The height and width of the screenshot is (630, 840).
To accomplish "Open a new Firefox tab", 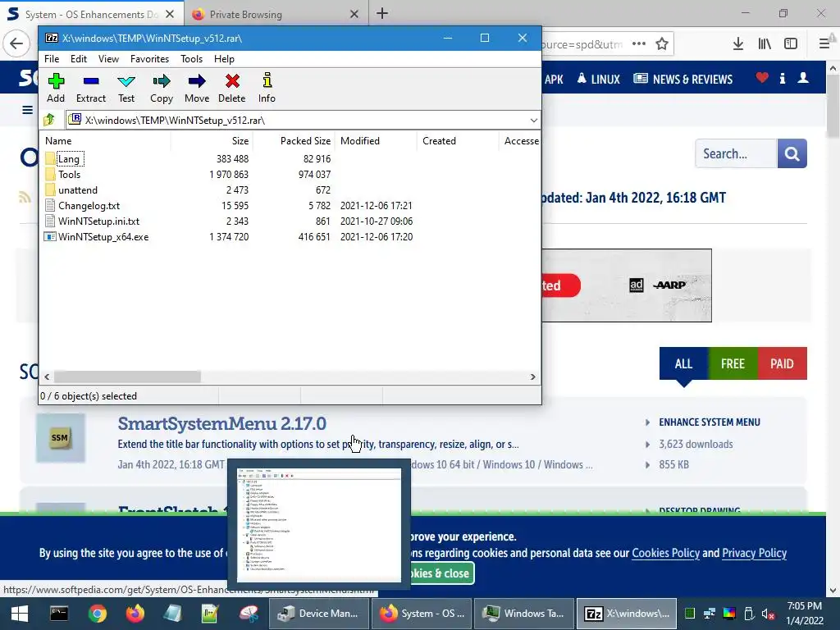I will [382, 13].
